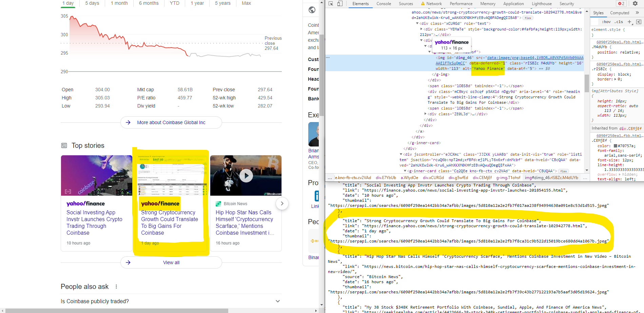Select the 1 month chart range
This screenshot has width=644, height=313.
[119, 3]
